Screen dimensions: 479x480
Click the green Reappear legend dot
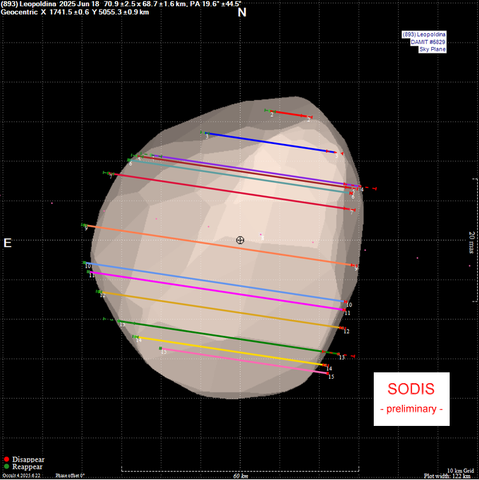[6, 467]
